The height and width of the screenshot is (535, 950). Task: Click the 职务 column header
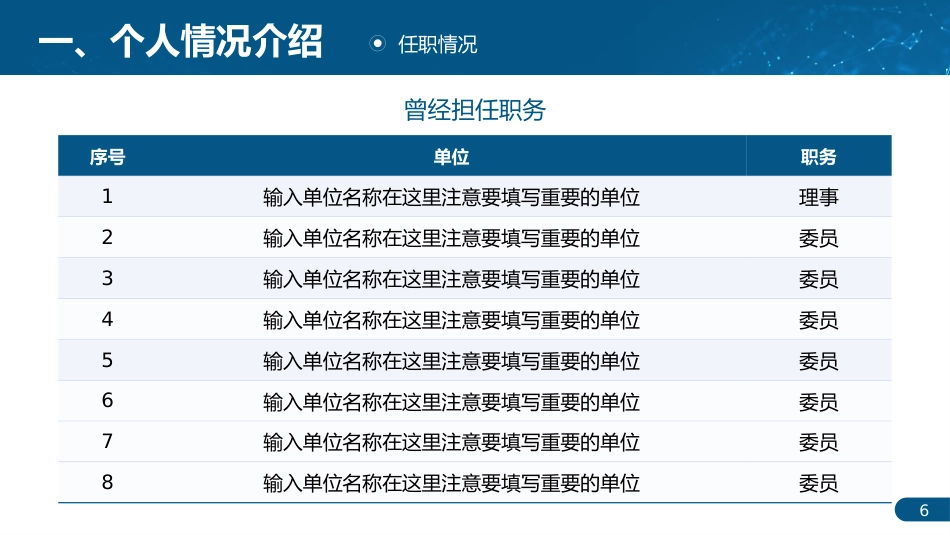(x=818, y=157)
